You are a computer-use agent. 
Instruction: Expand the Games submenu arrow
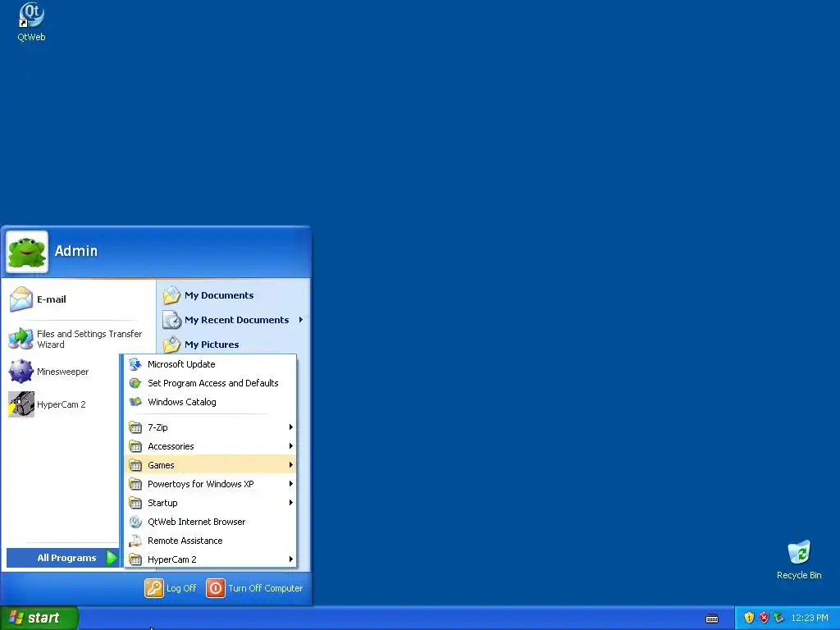[x=291, y=464]
